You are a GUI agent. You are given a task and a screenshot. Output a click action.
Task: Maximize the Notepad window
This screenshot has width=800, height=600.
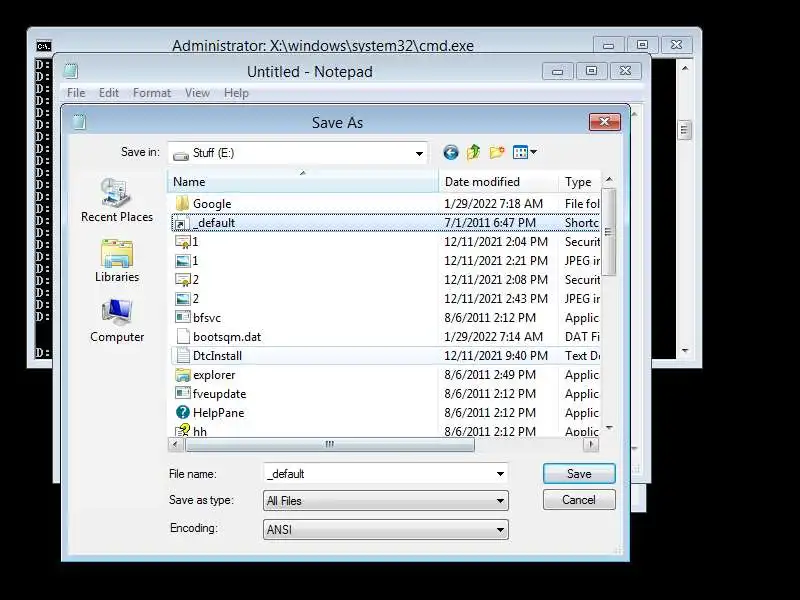click(x=591, y=71)
